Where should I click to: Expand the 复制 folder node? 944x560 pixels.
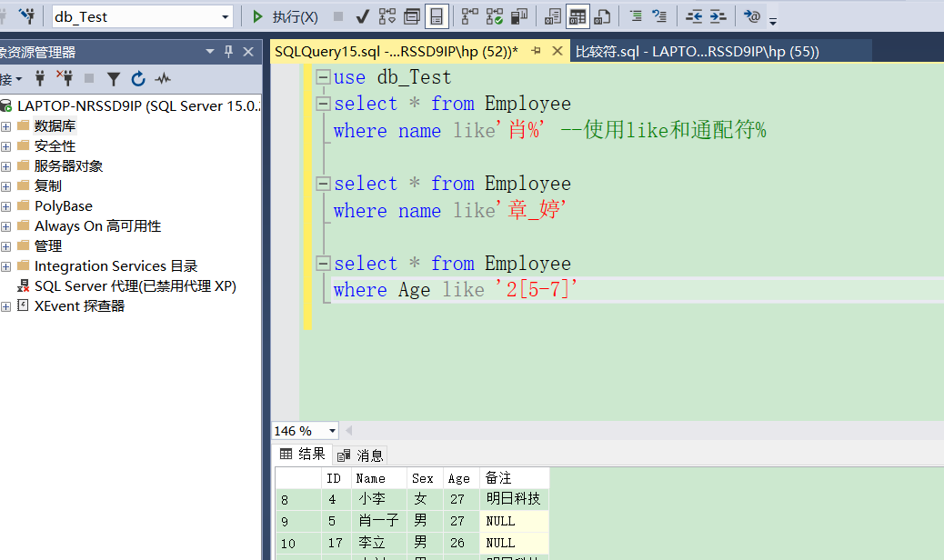point(6,186)
